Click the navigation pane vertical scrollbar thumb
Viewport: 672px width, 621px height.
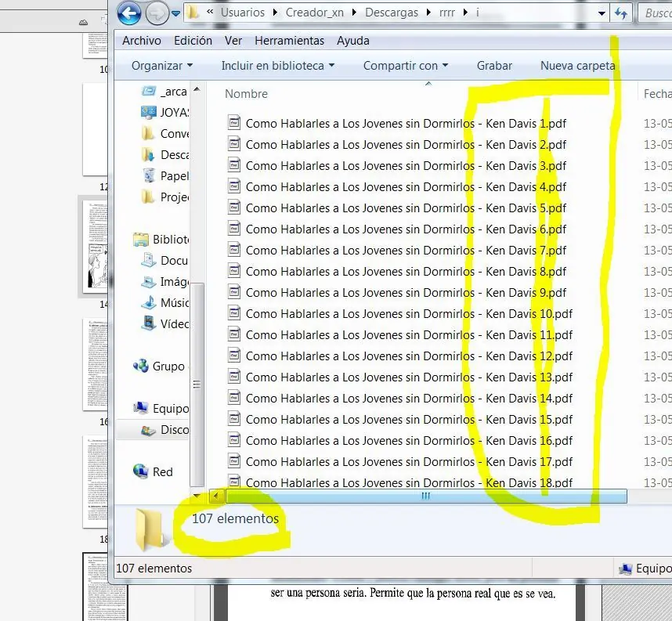(197, 385)
